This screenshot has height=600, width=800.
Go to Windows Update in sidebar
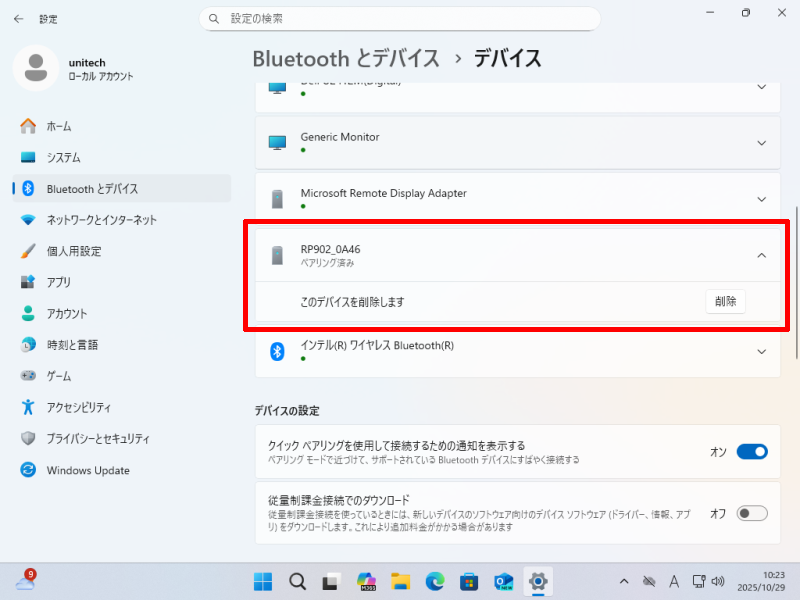pyautogui.click(x=88, y=470)
